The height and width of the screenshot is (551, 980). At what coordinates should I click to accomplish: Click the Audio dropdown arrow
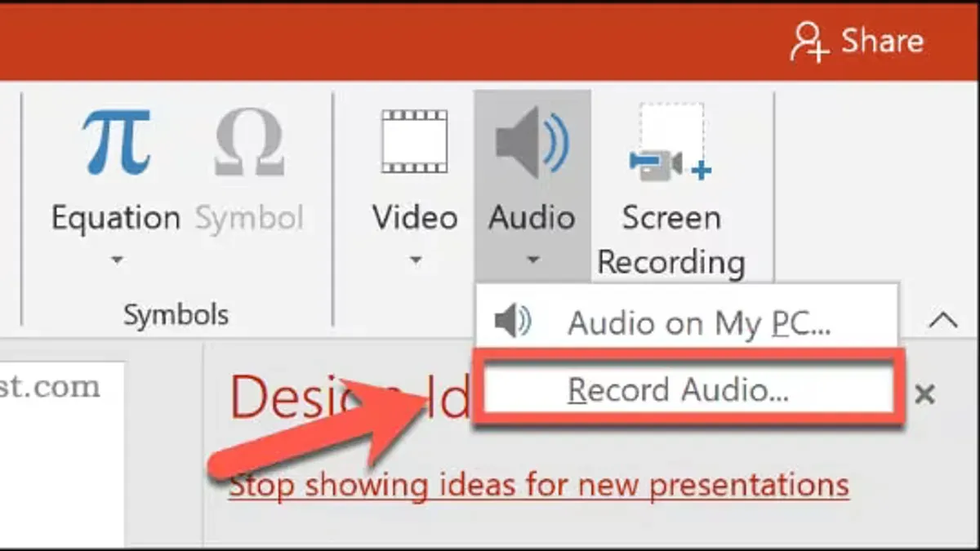point(532,260)
